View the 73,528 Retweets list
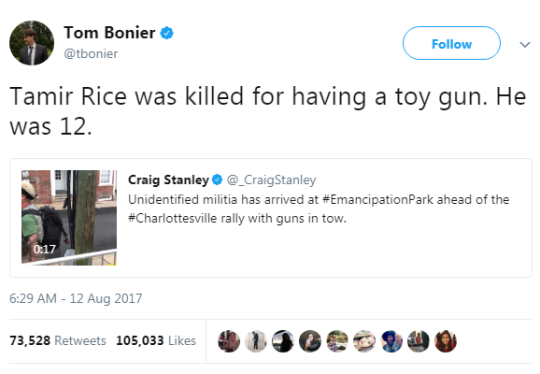540x374 pixels. 58,341
